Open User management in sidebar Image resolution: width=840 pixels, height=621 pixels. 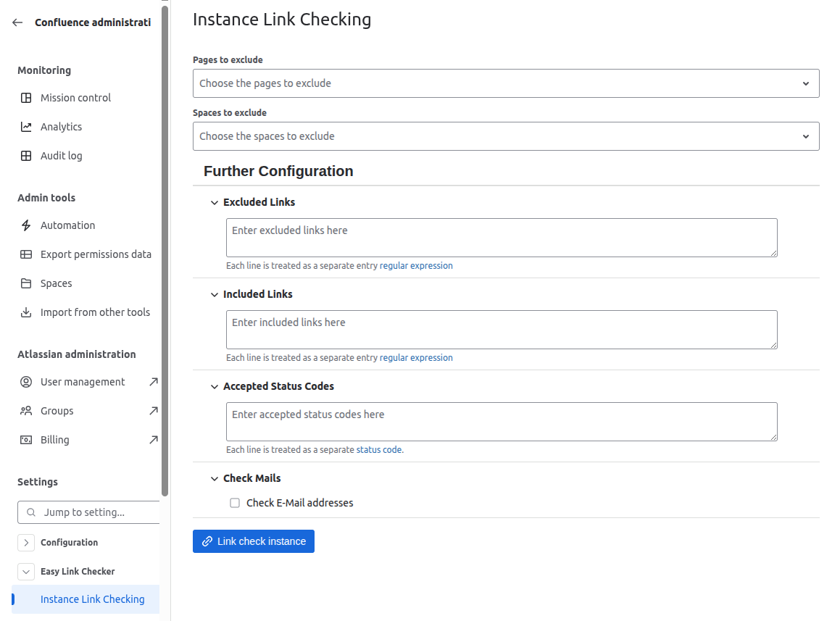pyautogui.click(x=83, y=382)
